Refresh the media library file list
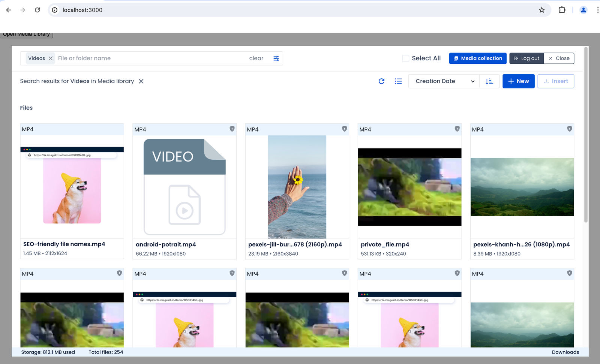The width and height of the screenshot is (600, 364). coord(381,81)
